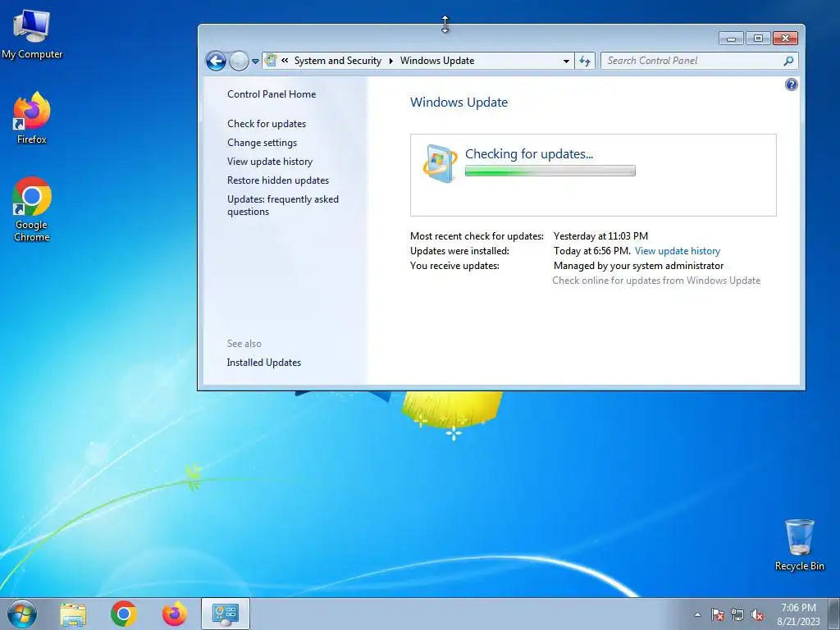Open View update history in sidebar

click(270, 162)
